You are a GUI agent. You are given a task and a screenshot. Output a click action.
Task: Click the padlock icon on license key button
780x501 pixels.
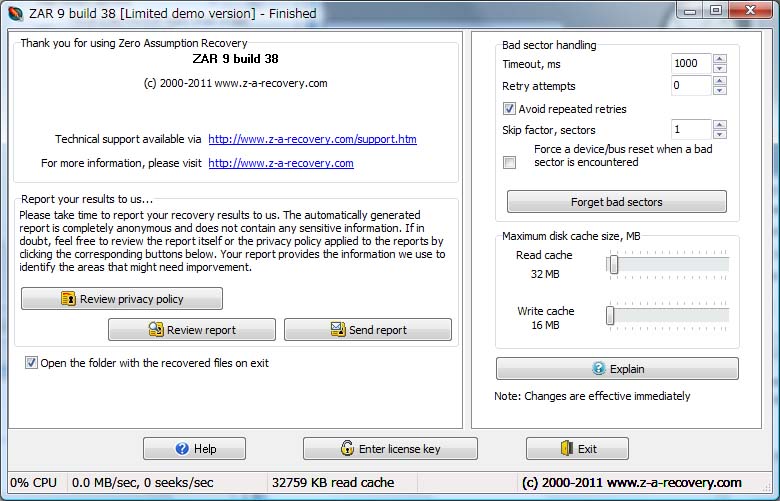point(347,448)
